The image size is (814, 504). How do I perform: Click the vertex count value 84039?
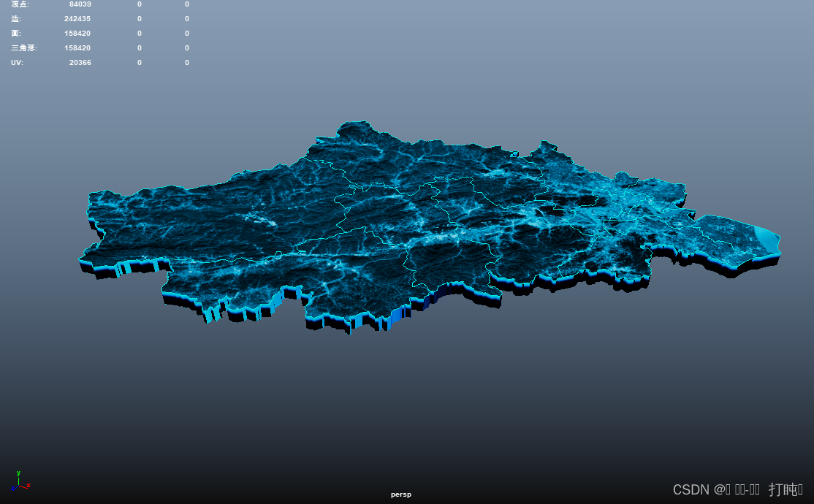(80, 4)
